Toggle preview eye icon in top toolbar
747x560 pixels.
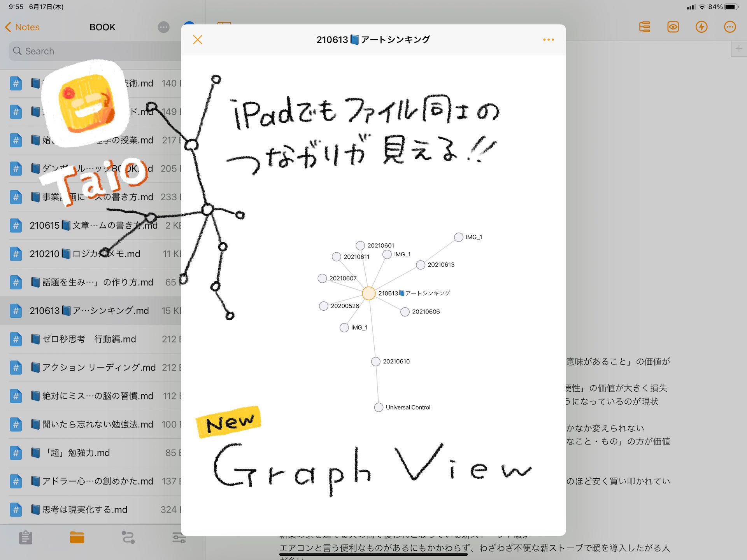click(x=673, y=27)
